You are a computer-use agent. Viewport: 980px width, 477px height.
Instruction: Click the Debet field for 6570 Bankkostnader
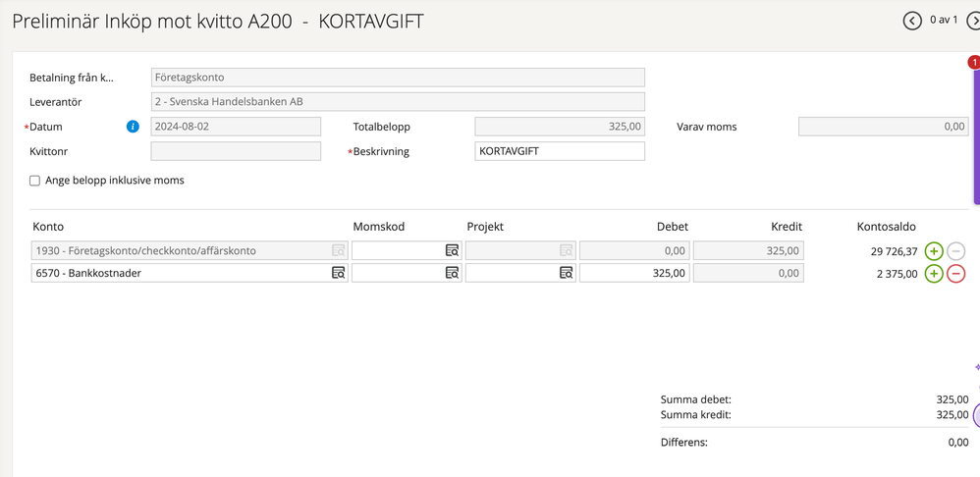coord(633,273)
